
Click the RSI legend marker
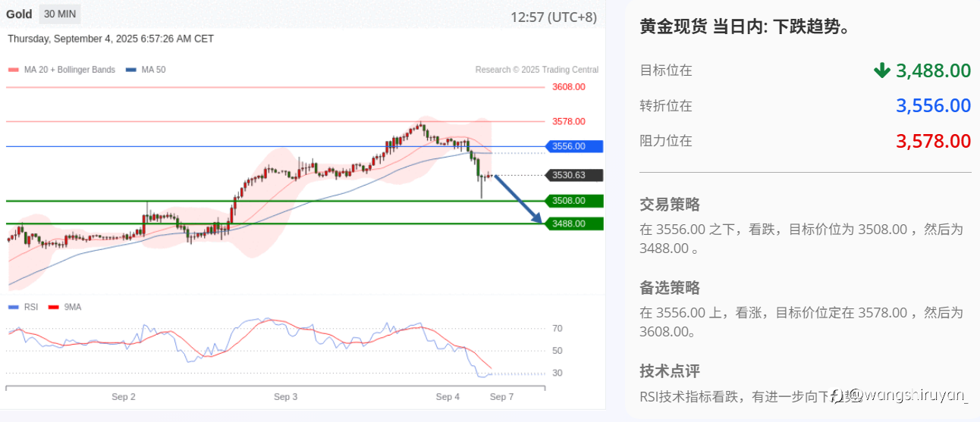14,308
